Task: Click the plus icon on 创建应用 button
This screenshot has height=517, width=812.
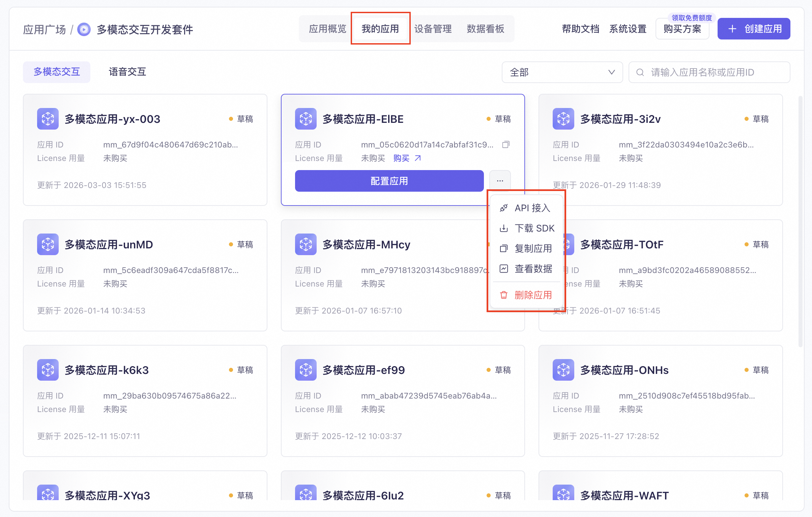Action: tap(732, 29)
